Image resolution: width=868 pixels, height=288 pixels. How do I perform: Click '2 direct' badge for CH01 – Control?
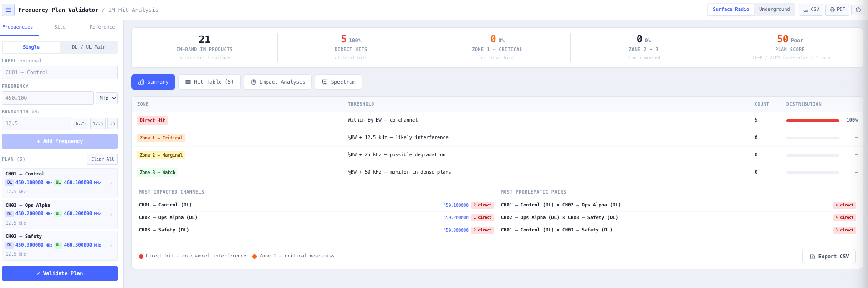[x=482, y=205]
